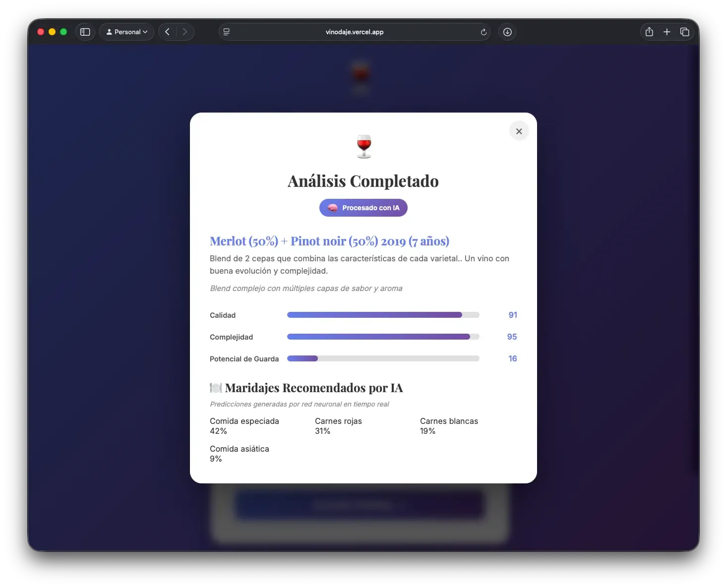Zoom the Safari window with green button

pos(63,32)
